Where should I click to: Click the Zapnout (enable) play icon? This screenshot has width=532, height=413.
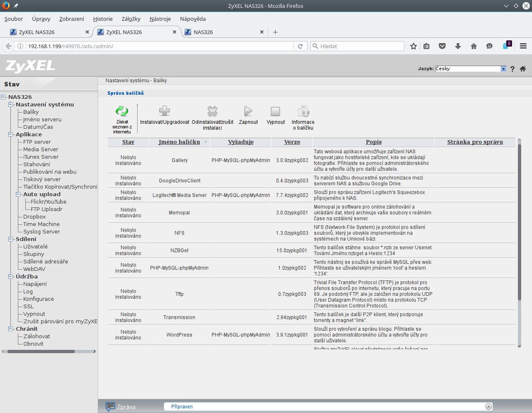(248, 111)
